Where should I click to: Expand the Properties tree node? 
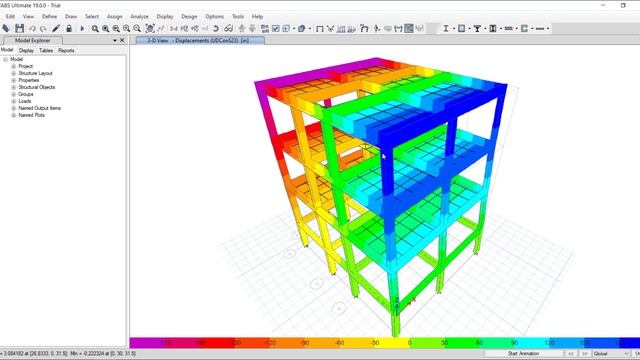[x=13, y=80]
